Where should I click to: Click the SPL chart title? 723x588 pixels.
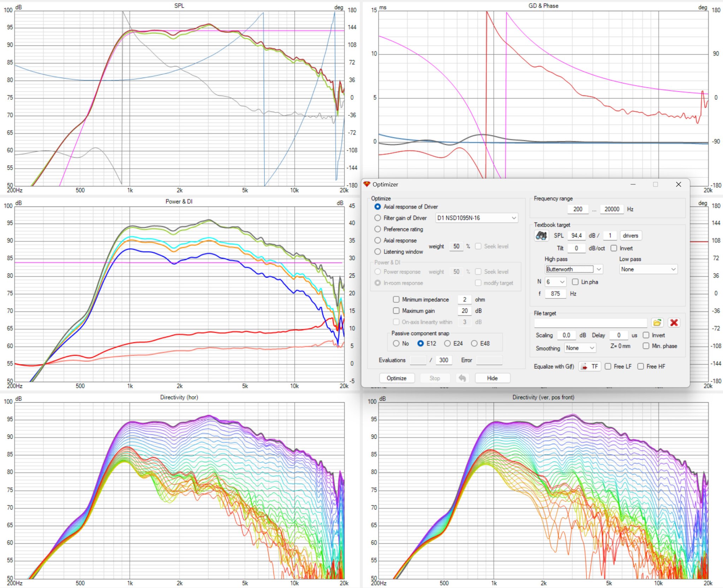pyautogui.click(x=179, y=6)
